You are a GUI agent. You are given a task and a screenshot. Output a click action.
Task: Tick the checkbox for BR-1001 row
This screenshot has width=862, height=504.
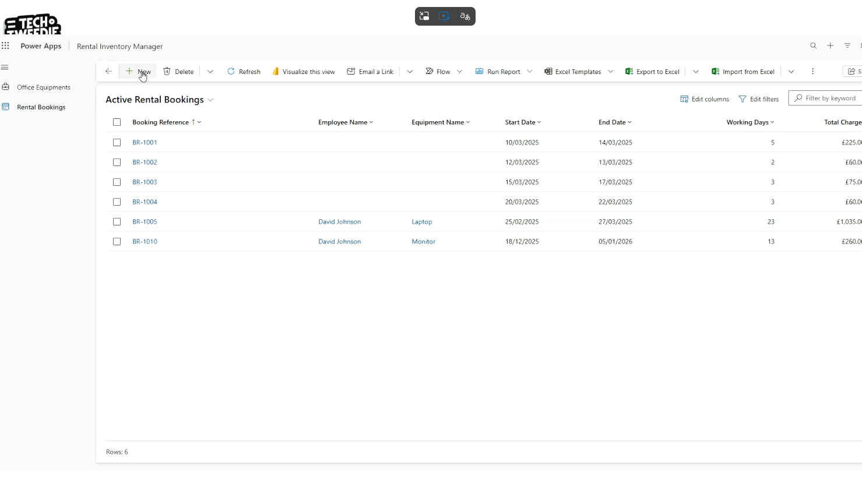coord(117,143)
